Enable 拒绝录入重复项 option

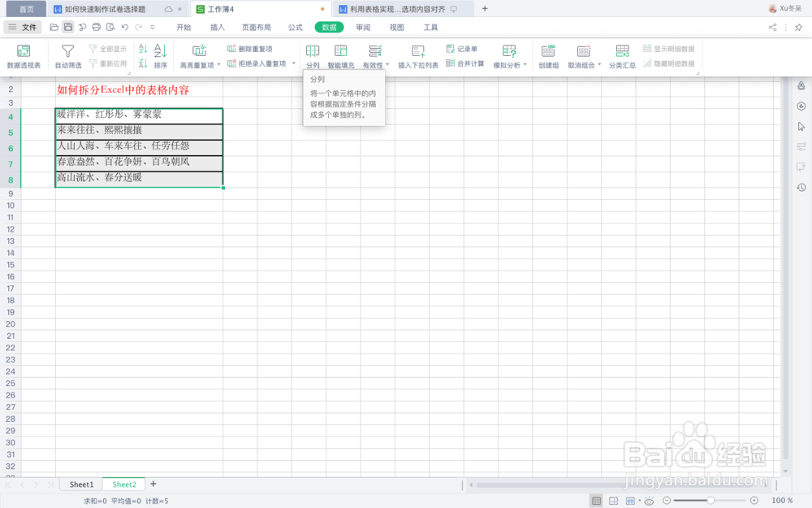click(x=258, y=63)
